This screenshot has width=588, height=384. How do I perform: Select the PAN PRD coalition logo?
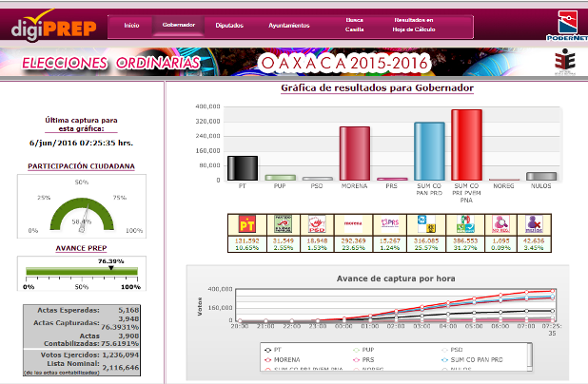pos(426,224)
